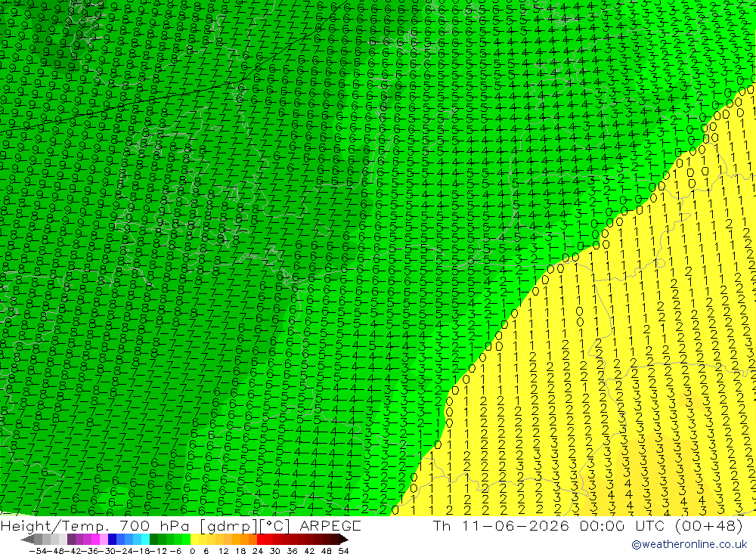Click the legend label '-54' at the scale start
Image resolution: width=756 pixels, height=554 pixels.
coord(38,551)
